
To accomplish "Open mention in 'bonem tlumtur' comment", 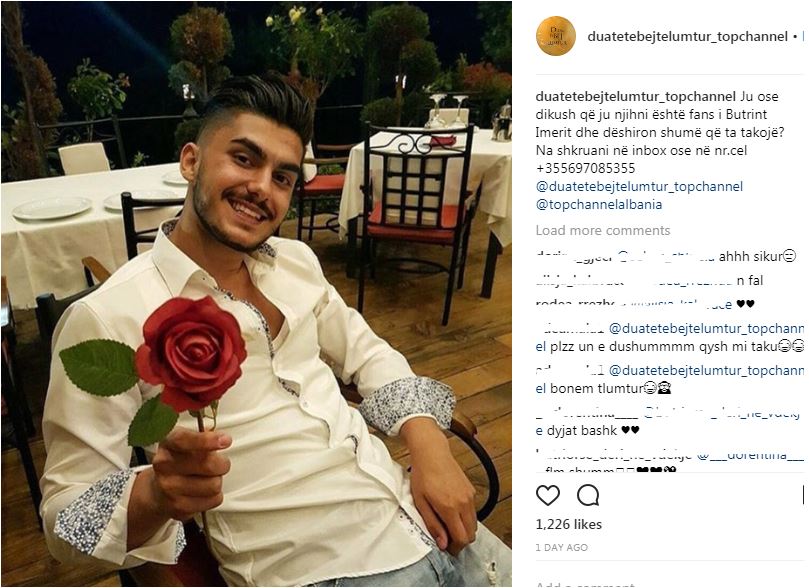I will 670,379.
